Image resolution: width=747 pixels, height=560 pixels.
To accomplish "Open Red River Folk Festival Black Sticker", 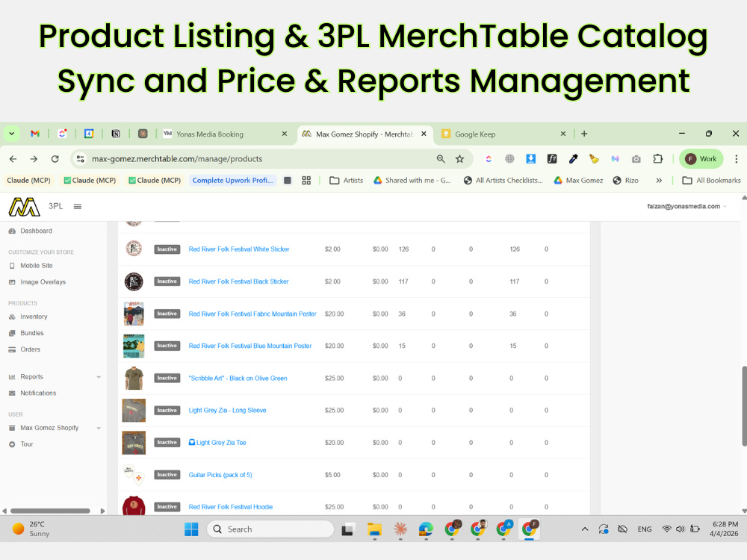I will [238, 281].
